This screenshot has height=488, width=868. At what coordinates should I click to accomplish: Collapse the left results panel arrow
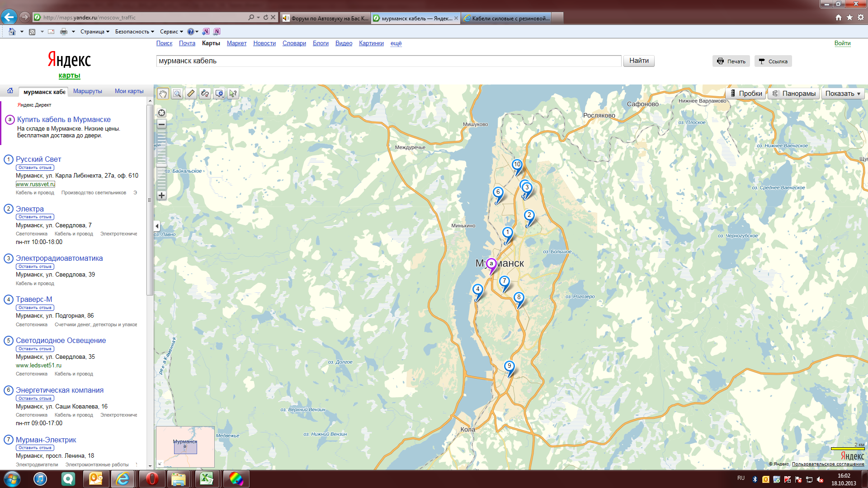(x=157, y=226)
